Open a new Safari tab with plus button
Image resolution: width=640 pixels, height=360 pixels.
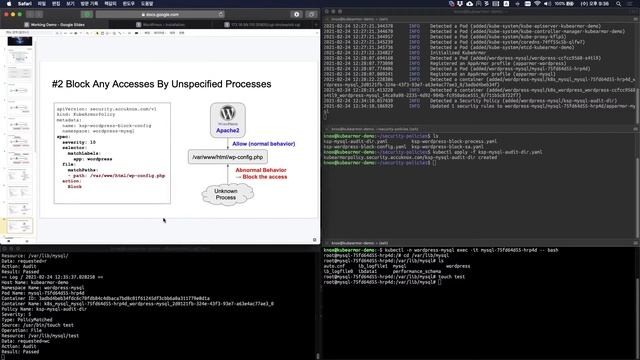317,24
